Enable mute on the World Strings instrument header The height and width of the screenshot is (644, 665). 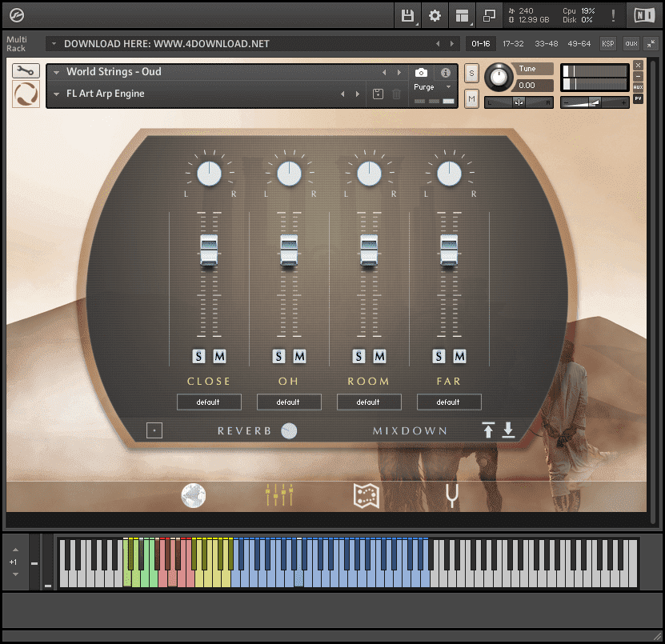pyautogui.click(x=471, y=98)
